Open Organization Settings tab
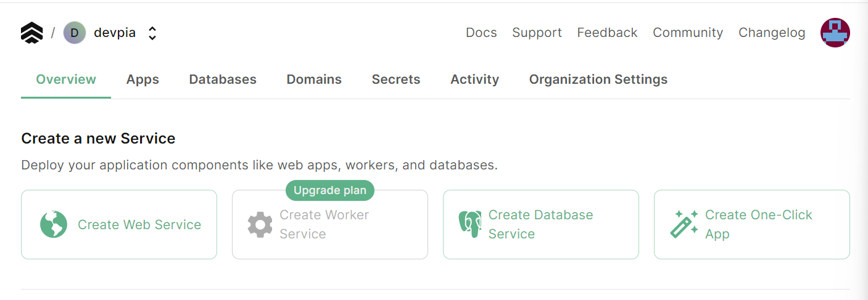 coord(598,79)
